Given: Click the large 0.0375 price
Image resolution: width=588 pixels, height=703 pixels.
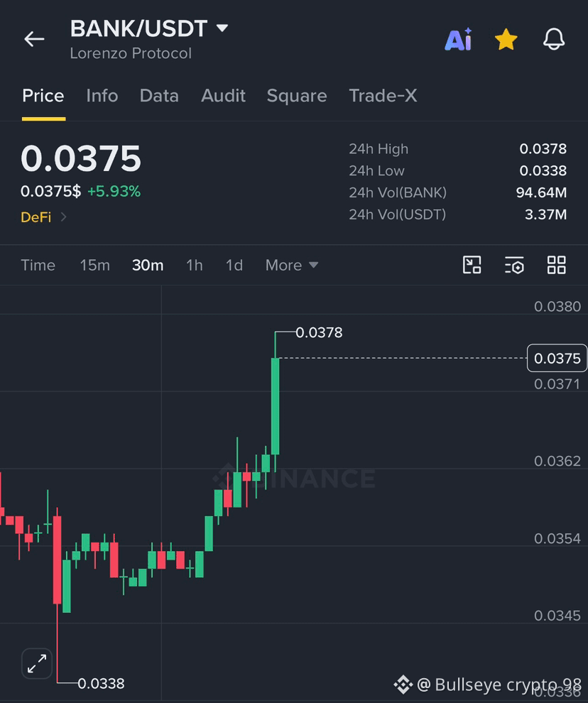Looking at the screenshot, I should coord(81,159).
